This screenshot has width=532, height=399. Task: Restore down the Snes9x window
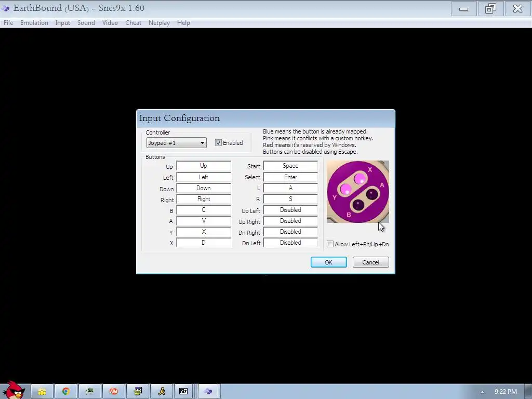tap(490, 8)
